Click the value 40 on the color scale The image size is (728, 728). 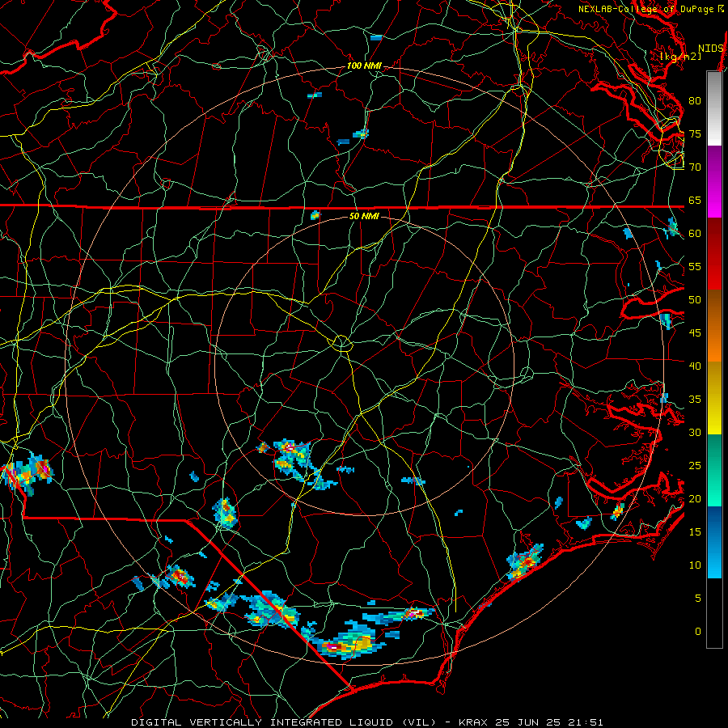point(695,366)
